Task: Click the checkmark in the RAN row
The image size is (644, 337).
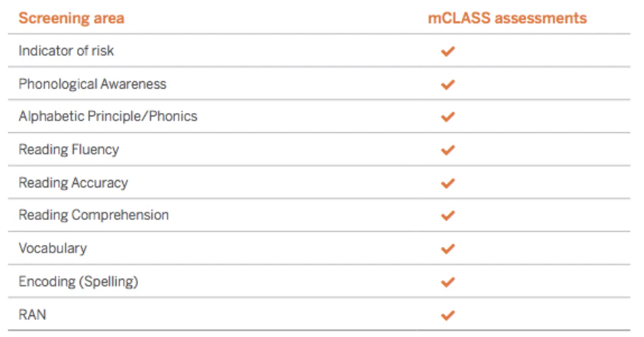Action: pos(447,315)
